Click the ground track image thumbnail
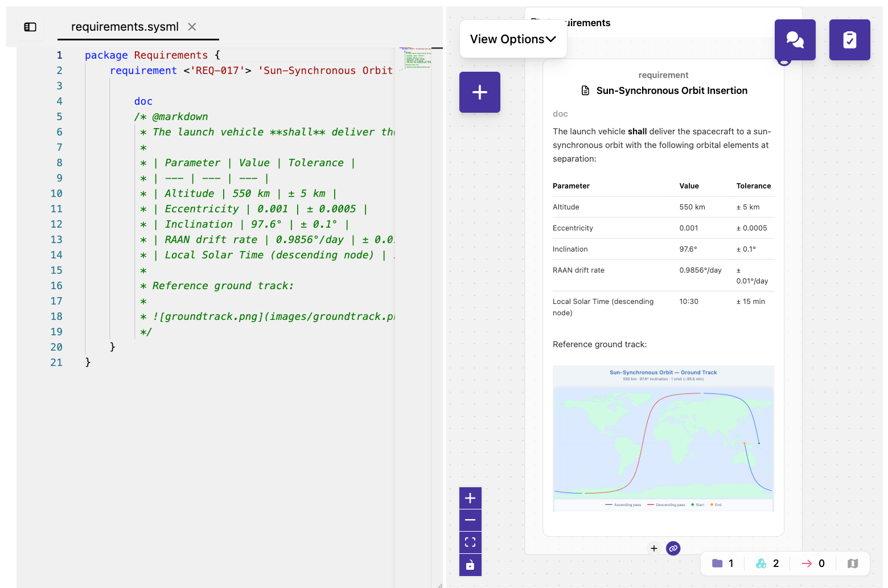The height and width of the screenshot is (588, 888). 663,439
